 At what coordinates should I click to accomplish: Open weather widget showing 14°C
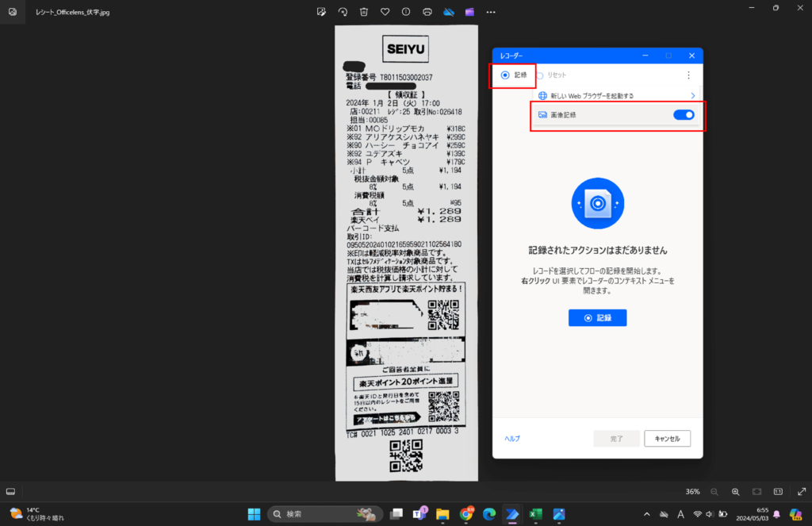point(37,513)
